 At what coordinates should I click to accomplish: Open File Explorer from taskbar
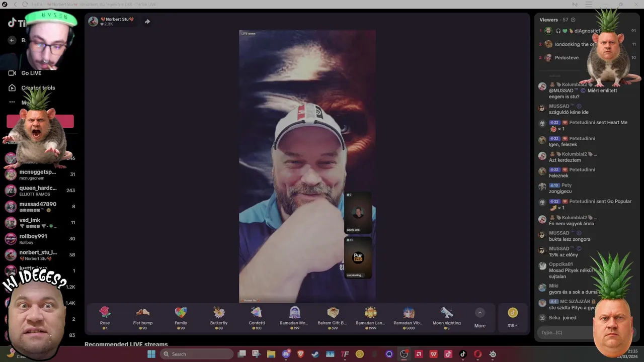(x=271, y=354)
